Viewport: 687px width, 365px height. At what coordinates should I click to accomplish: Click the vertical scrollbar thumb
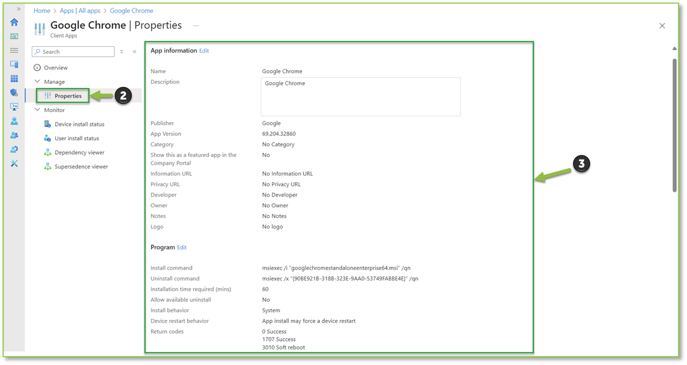click(674, 125)
